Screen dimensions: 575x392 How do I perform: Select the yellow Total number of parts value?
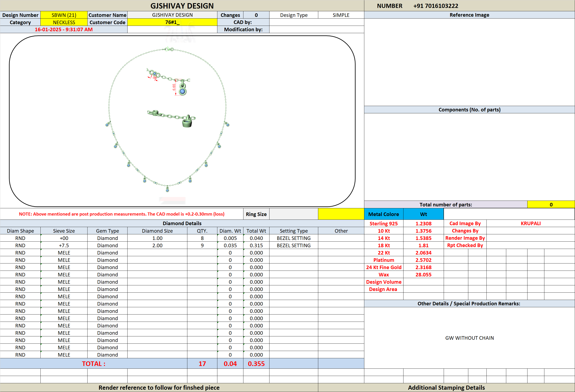click(x=551, y=205)
